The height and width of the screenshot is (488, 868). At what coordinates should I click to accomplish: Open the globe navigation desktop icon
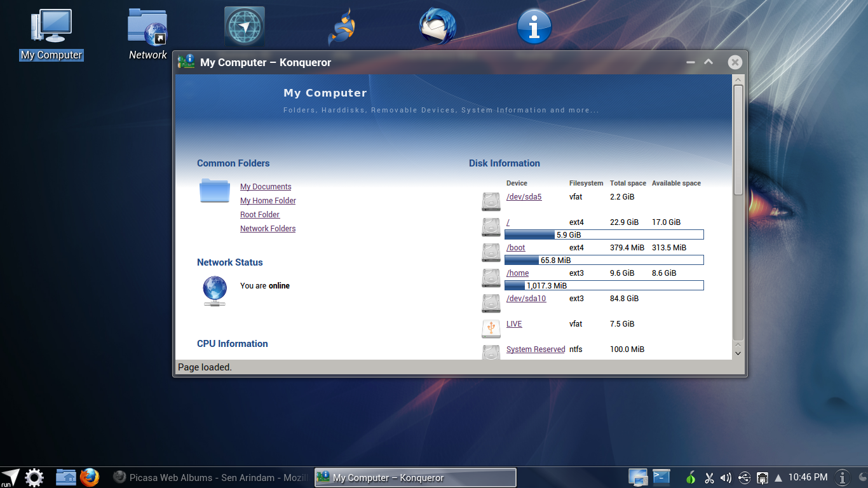[245, 25]
